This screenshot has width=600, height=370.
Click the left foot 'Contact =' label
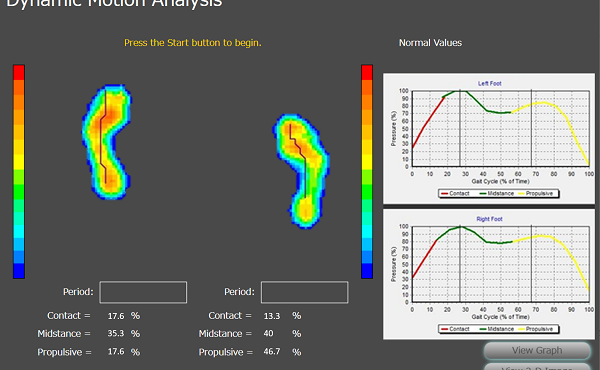pos(68,316)
